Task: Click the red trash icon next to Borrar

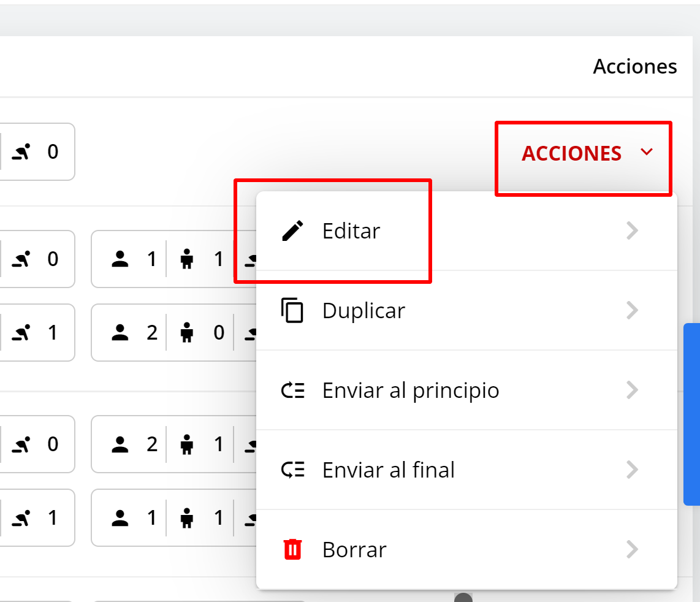Action: [293, 549]
